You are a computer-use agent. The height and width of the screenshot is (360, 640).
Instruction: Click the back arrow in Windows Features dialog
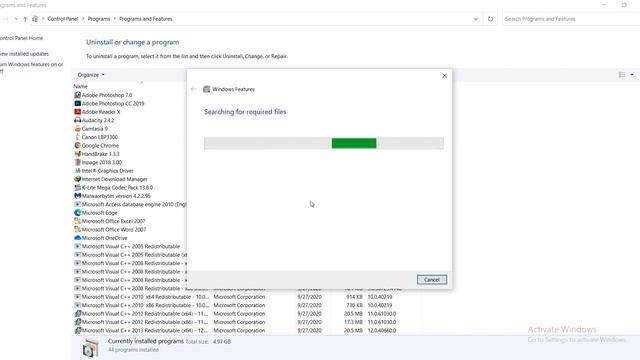pos(193,89)
